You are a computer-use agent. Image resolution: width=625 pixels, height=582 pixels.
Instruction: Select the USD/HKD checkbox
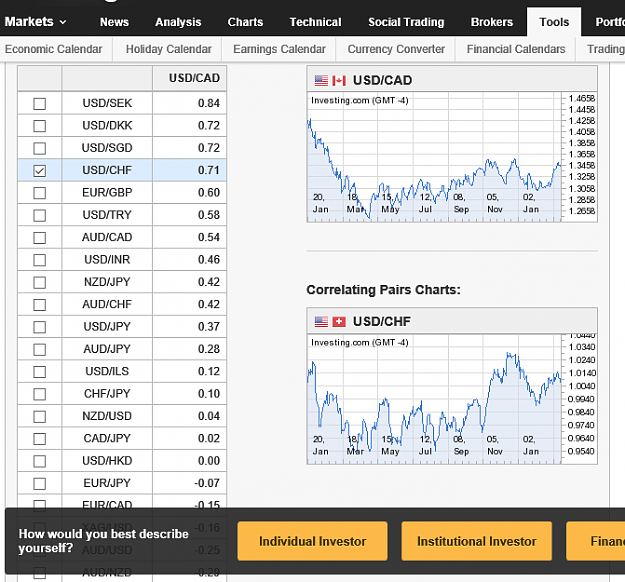39,461
